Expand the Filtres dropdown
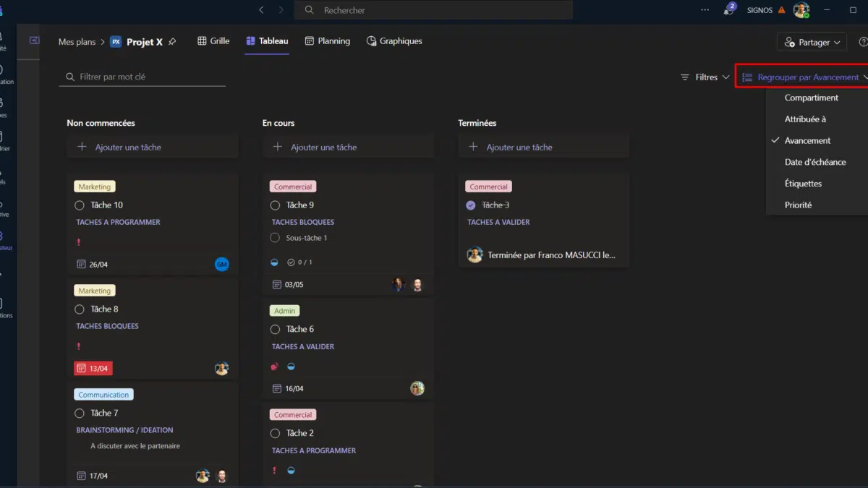The width and height of the screenshot is (868, 488). point(705,77)
